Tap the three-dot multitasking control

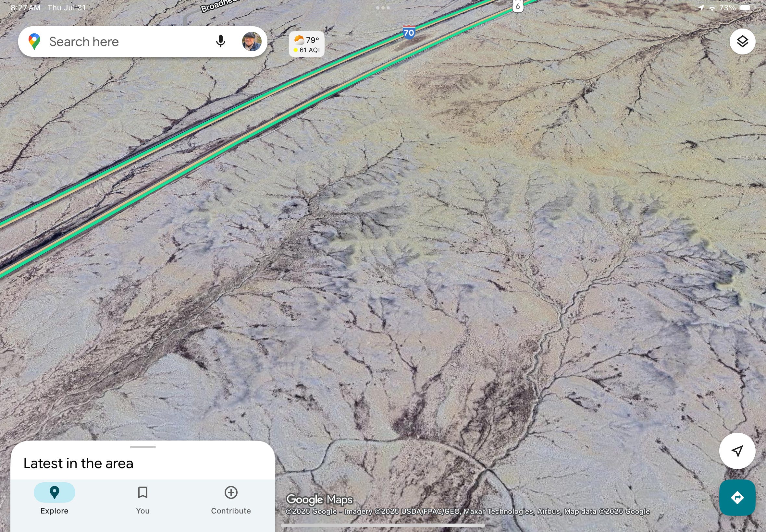tap(383, 8)
